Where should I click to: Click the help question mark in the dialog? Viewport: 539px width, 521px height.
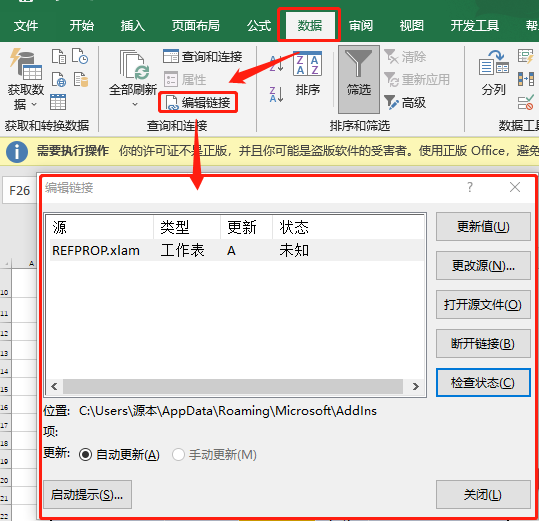point(470,187)
